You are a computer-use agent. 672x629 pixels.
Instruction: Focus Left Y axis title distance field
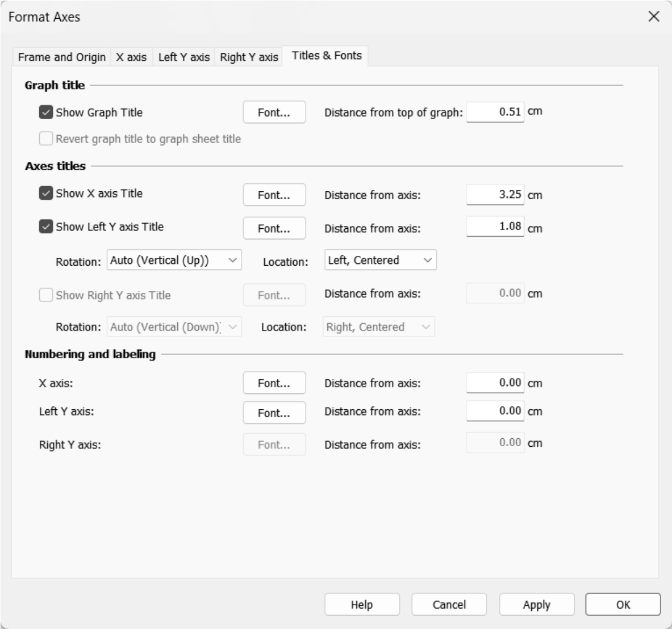(495, 227)
